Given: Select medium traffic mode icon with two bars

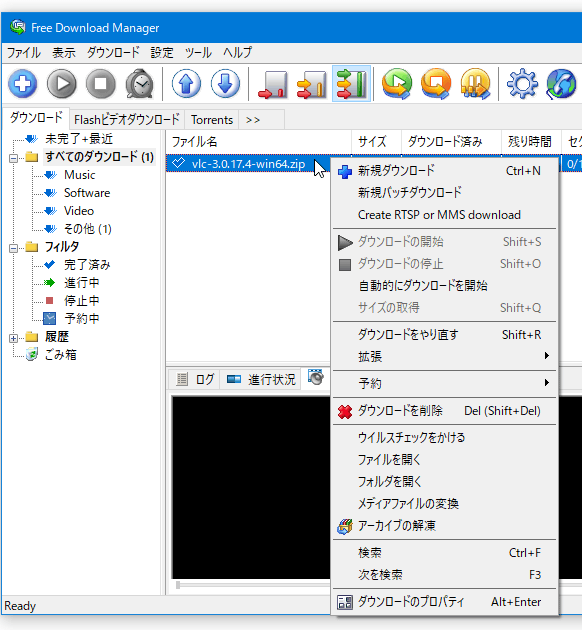Looking at the screenshot, I should coord(312,84).
